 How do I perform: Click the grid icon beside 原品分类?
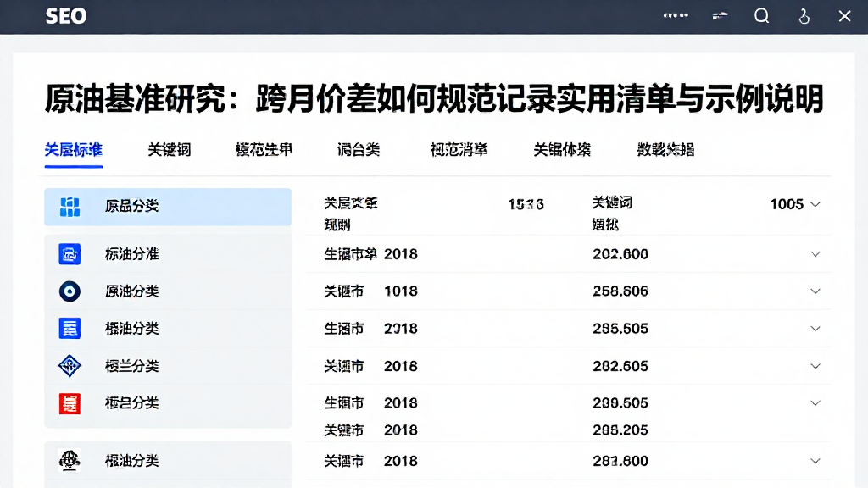70,207
